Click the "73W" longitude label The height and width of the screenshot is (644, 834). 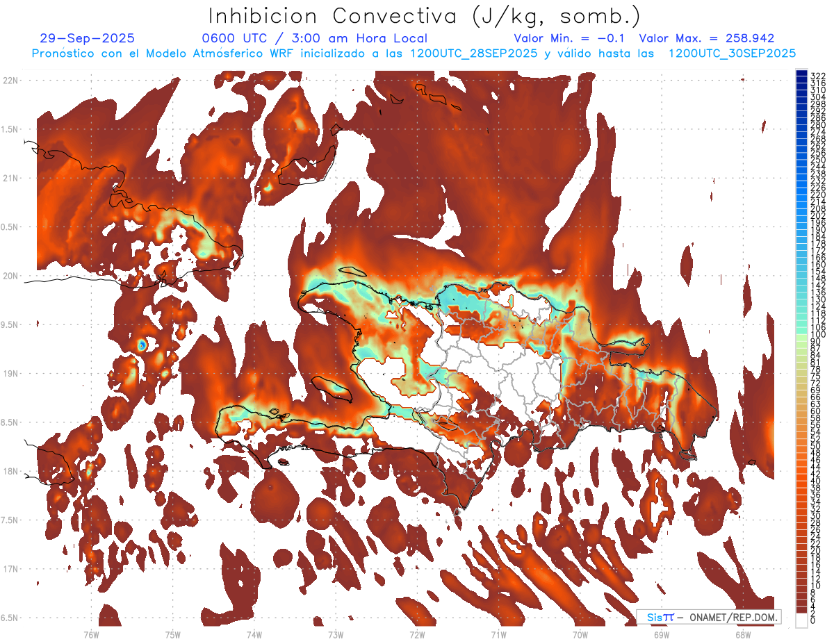click(x=336, y=634)
